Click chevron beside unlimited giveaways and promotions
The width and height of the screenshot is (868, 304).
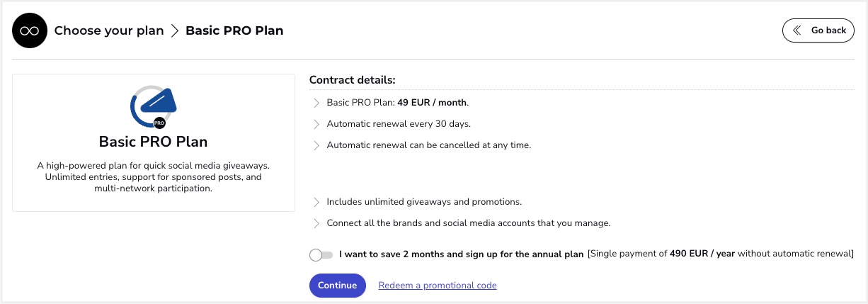(x=316, y=202)
